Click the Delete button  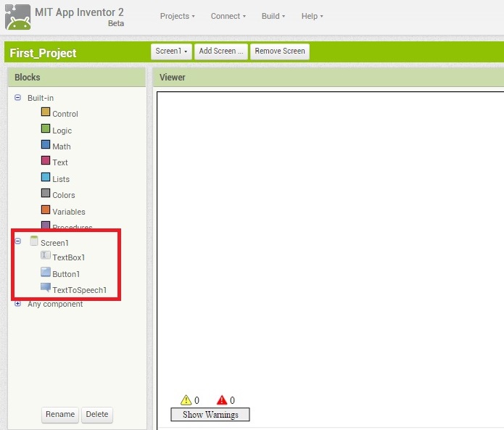point(97,415)
